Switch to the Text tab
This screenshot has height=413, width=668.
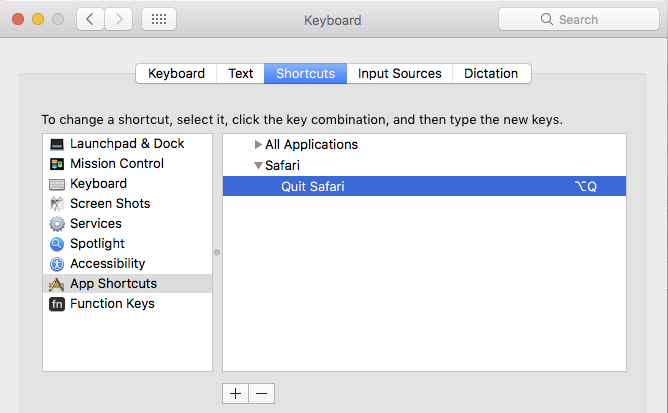(x=241, y=73)
